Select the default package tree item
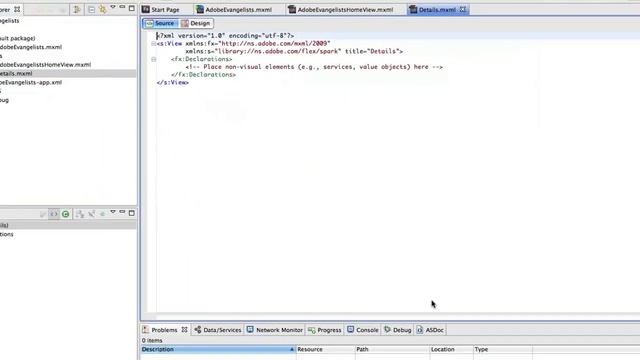This screenshot has width=640, height=360. coord(18,38)
